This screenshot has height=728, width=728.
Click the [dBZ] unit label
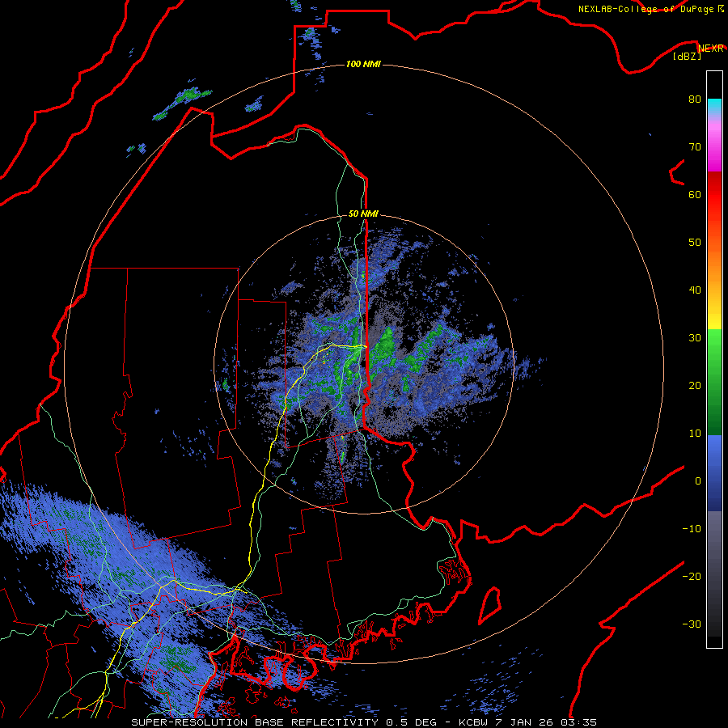click(687, 57)
